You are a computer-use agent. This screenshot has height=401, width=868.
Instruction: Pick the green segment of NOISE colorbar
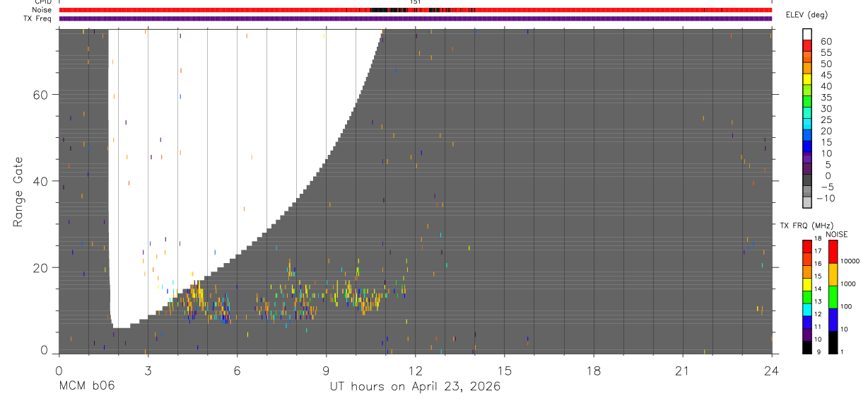point(833,297)
